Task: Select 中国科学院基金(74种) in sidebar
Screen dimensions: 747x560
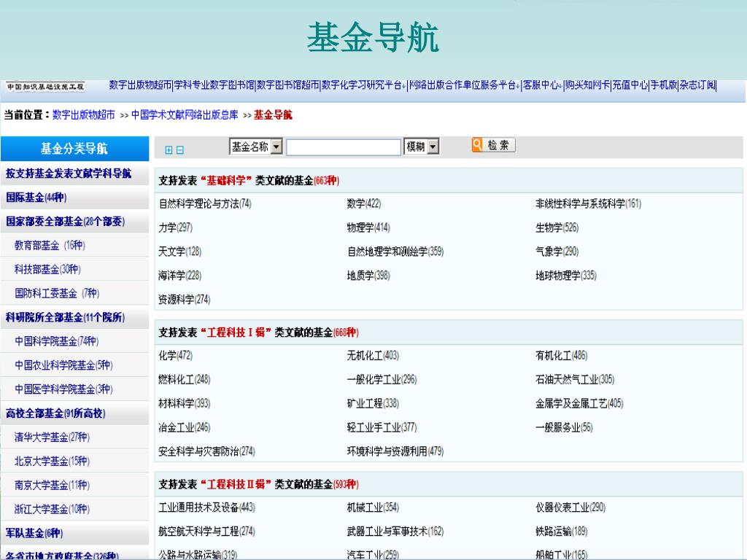Action: 57,341
